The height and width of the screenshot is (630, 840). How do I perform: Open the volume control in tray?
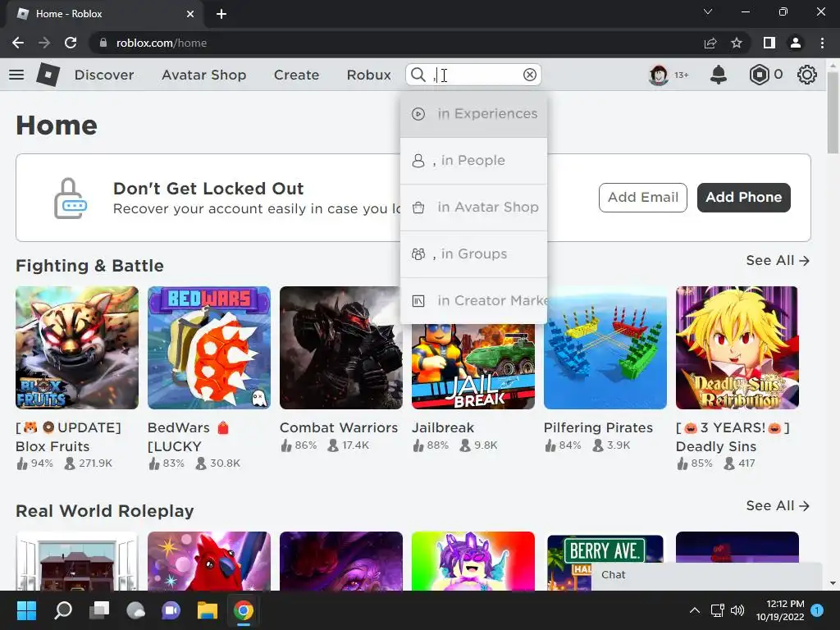click(737, 610)
